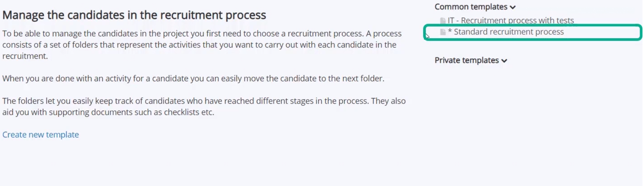This screenshot has width=644, height=186.
Task: Collapse Common templates using its chevron arrow
Action: pyautogui.click(x=513, y=7)
